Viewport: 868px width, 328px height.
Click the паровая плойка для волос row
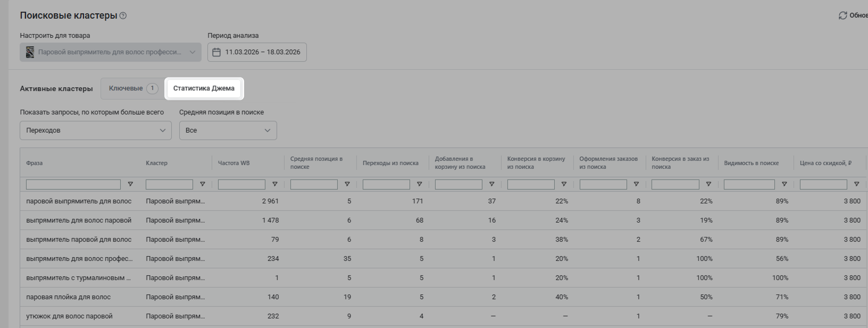68,297
